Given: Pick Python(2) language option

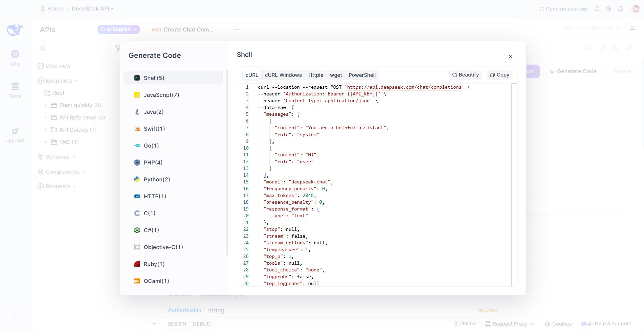Looking at the screenshot, I should tap(173, 179).
